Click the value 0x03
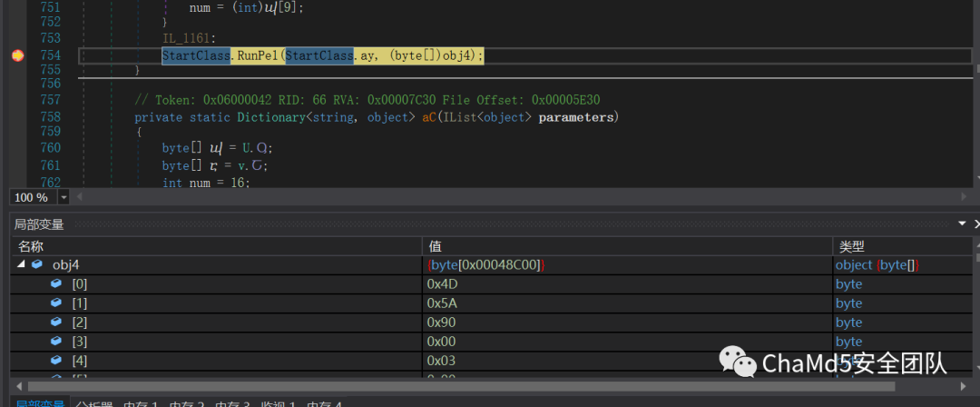Screen dimensions: 980x407 (x=441, y=361)
